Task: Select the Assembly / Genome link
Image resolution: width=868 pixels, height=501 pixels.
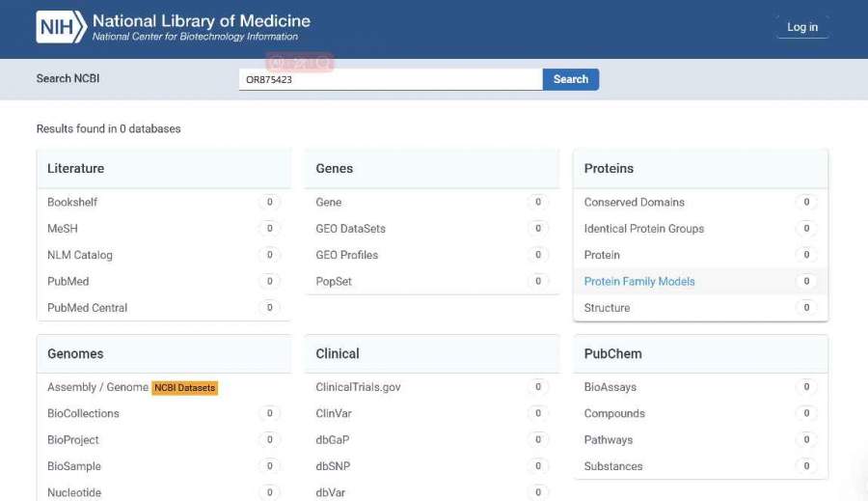Action: pos(97,387)
